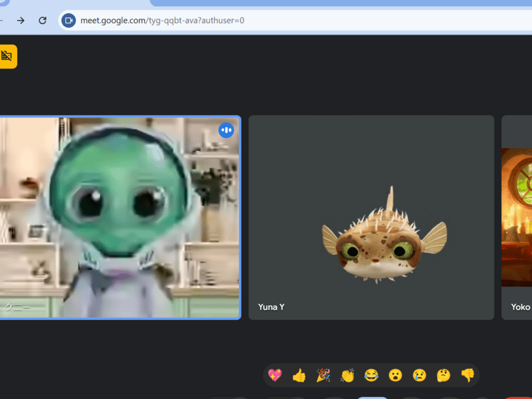Reload the Google Meet page
Image resolution: width=532 pixels, height=399 pixels.
point(43,21)
